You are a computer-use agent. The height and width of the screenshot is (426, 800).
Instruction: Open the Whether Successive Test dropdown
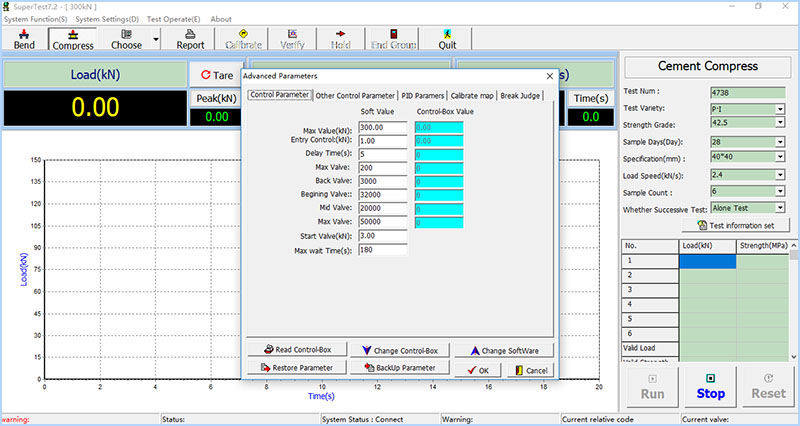[x=780, y=208]
